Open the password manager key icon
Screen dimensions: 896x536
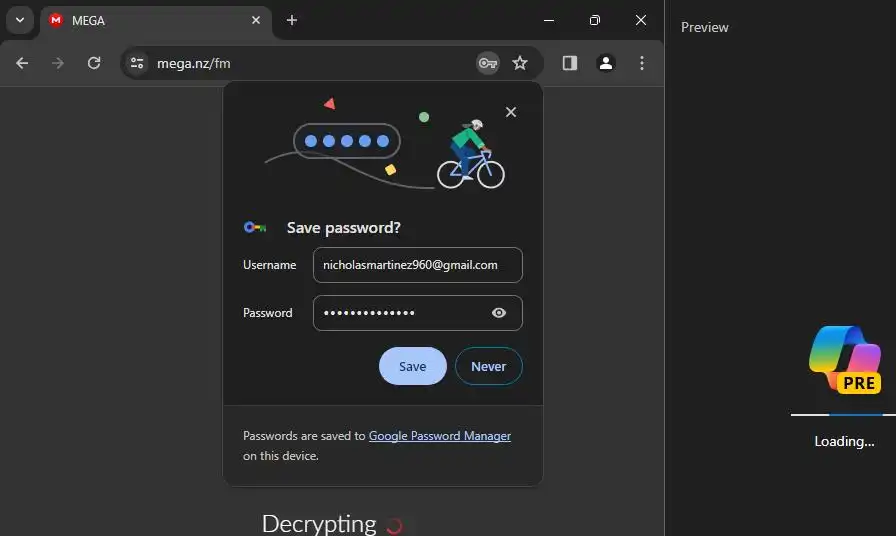[487, 63]
